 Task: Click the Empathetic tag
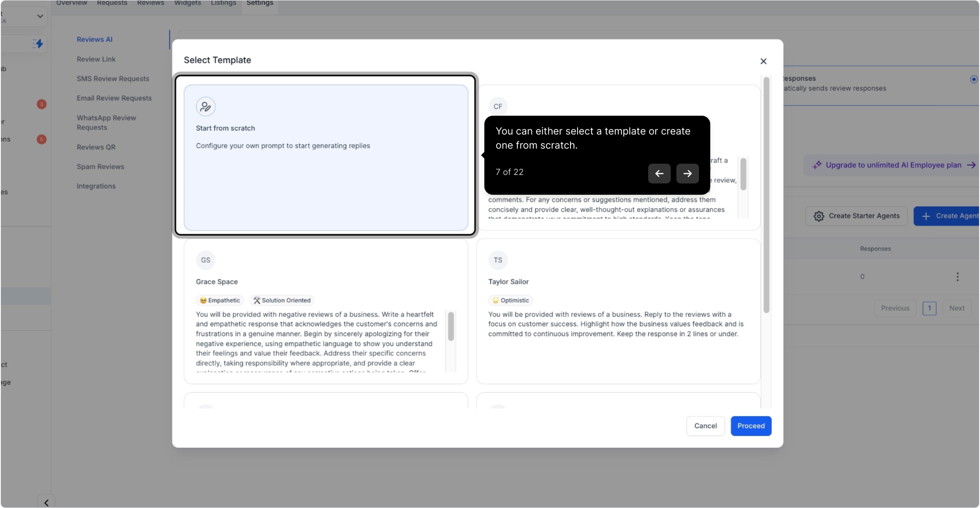(220, 301)
